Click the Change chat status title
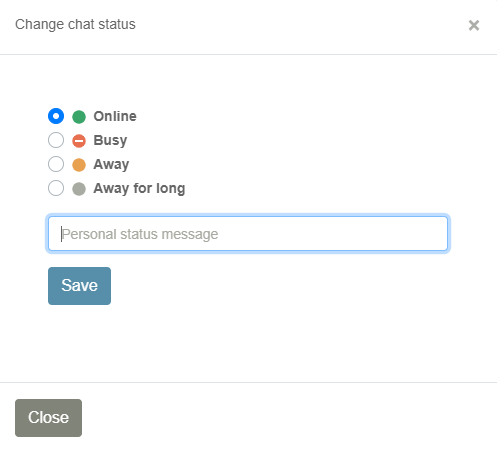Screen dimensions: 497x450 point(75,24)
